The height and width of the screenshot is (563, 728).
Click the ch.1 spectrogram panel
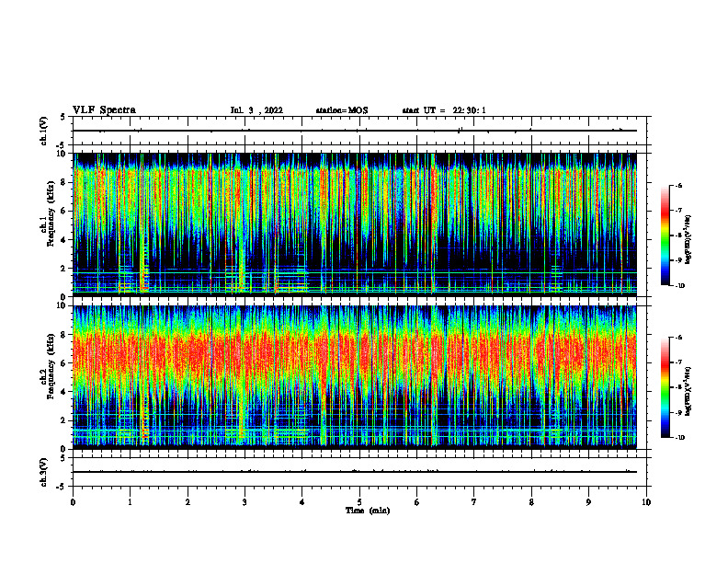(x=355, y=224)
